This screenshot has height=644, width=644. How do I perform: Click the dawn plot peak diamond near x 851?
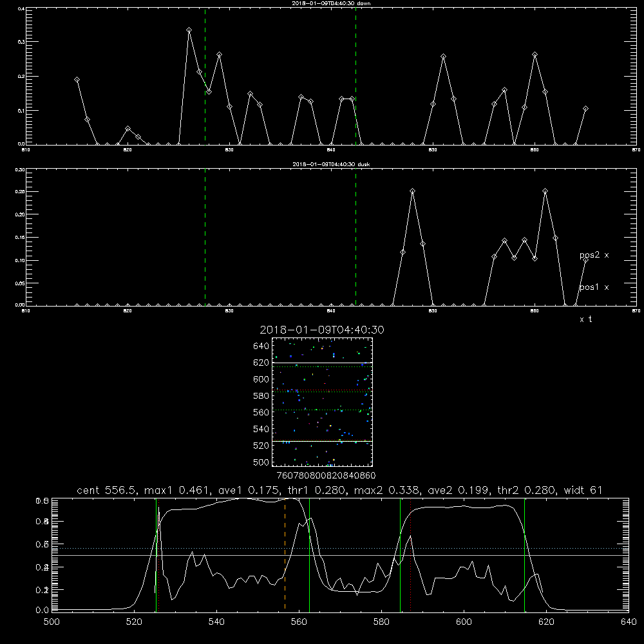point(443,56)
